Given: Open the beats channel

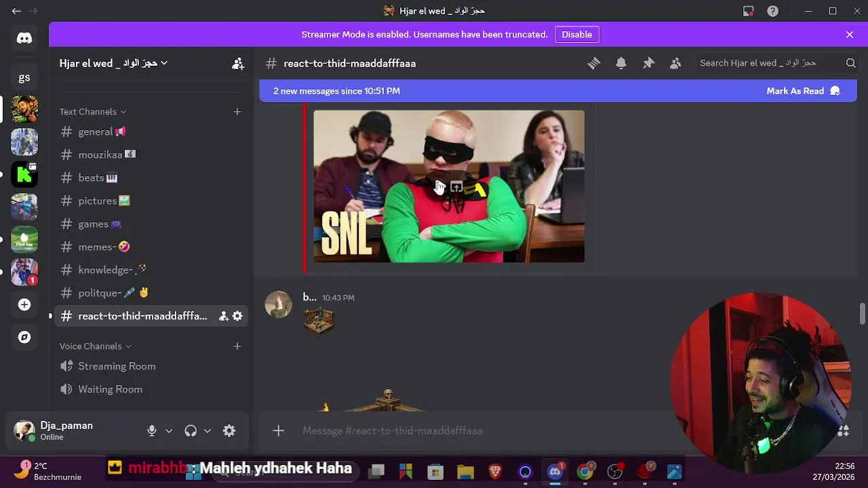Looking at the screenshot, I should coord(151,178).
